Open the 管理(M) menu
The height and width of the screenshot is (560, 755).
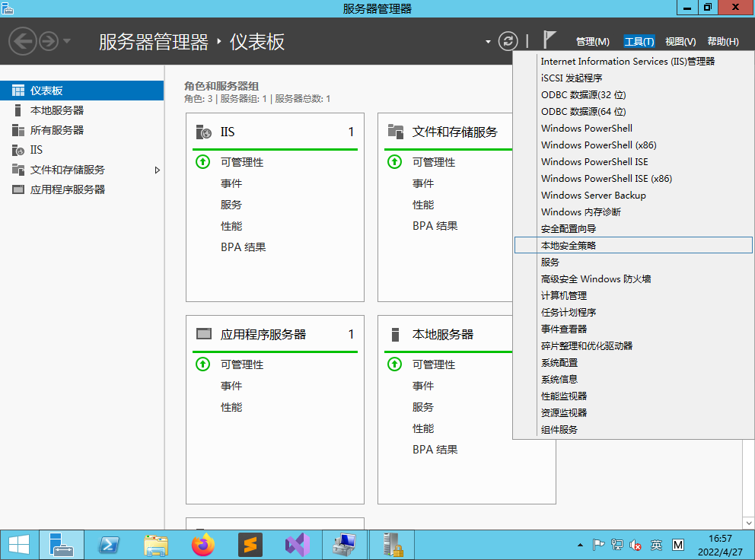[x=593, y=42]
